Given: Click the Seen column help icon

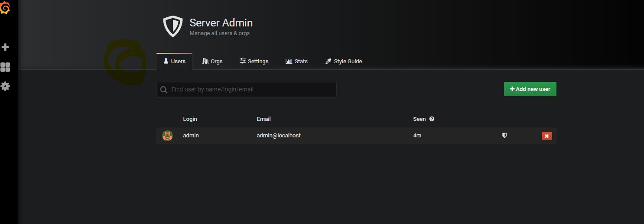Looking at the screenshot, I should click(432, 119).
